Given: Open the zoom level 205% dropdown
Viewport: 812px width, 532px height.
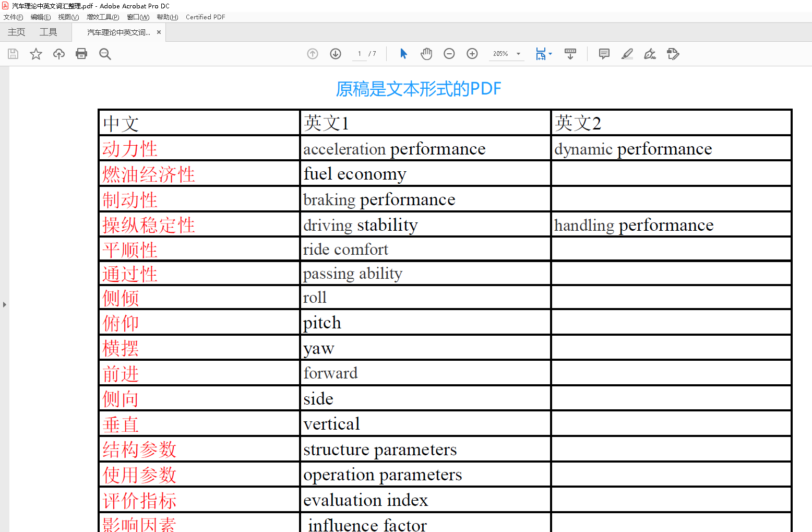Looking at the screenshot, I should [506, 54].
